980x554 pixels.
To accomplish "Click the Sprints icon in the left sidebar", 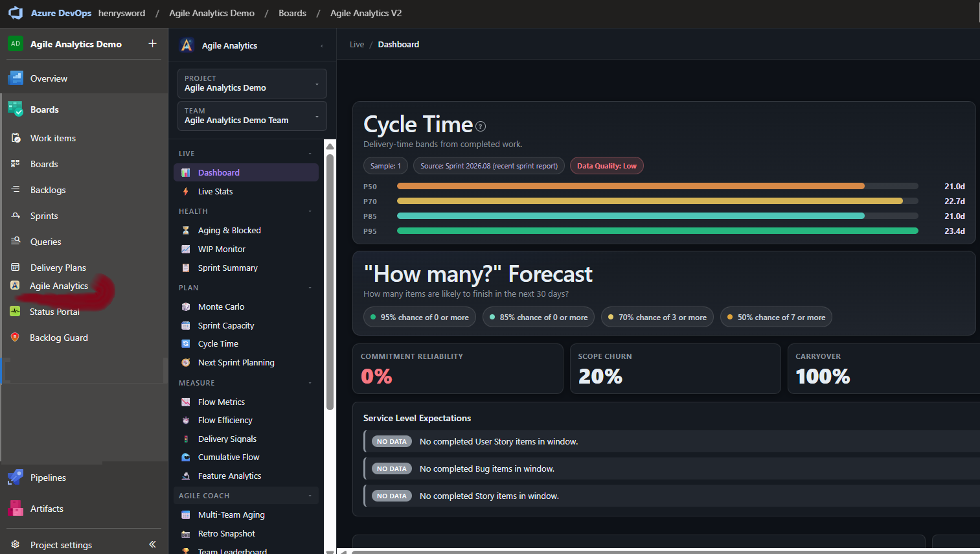I will 16,216.
